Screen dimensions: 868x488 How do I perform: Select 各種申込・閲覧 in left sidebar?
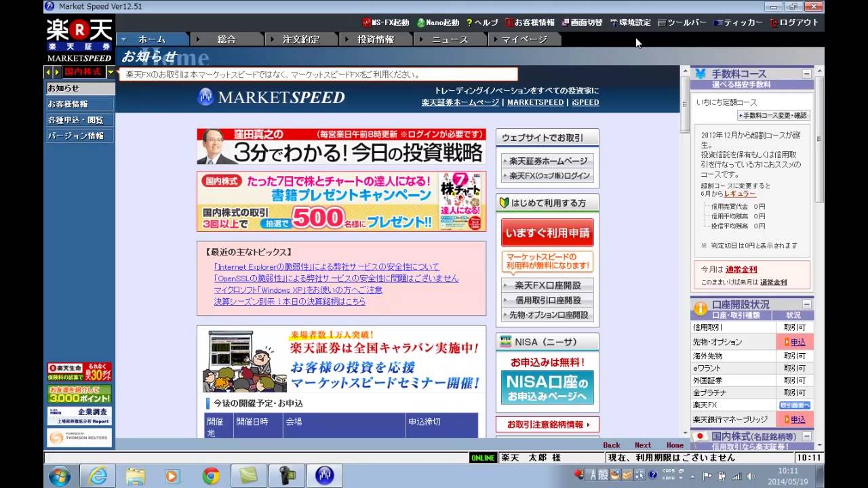click(79, 120)
